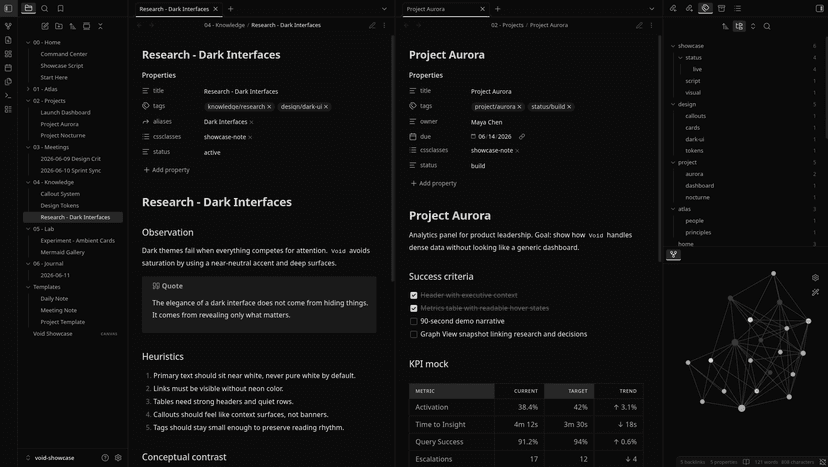Click the daily notes calendar ribbon icon
The image size is (828, 467).
[x=8, y=68]
